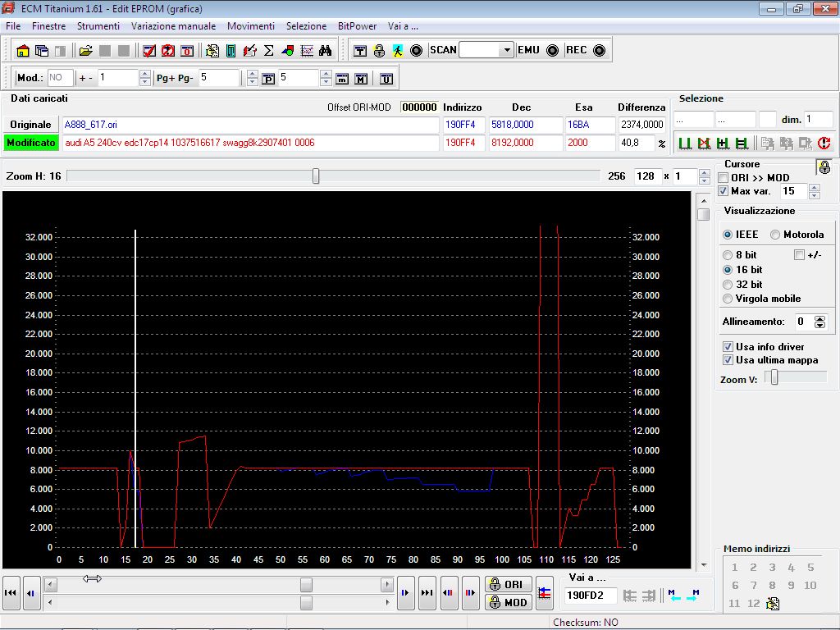Click the ORI lock button
The height and width of the screenshot is (630, 840).
pos(508,584)
